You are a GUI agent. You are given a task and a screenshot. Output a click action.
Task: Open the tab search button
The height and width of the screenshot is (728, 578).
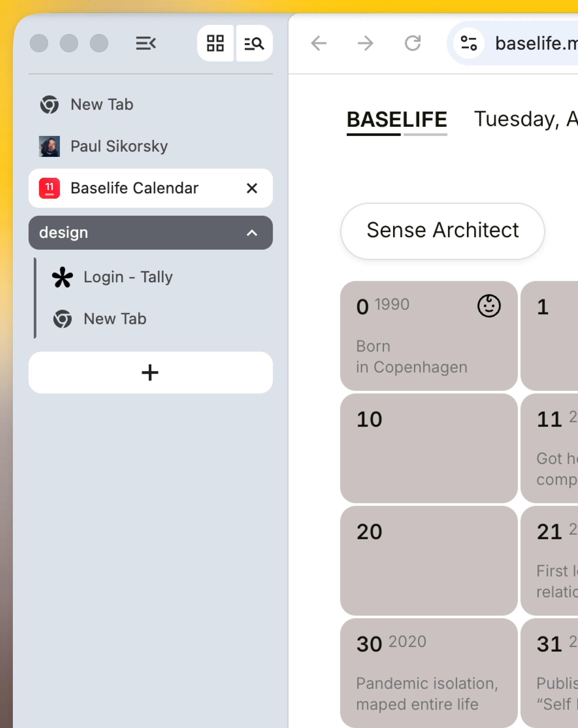[254, 43]
